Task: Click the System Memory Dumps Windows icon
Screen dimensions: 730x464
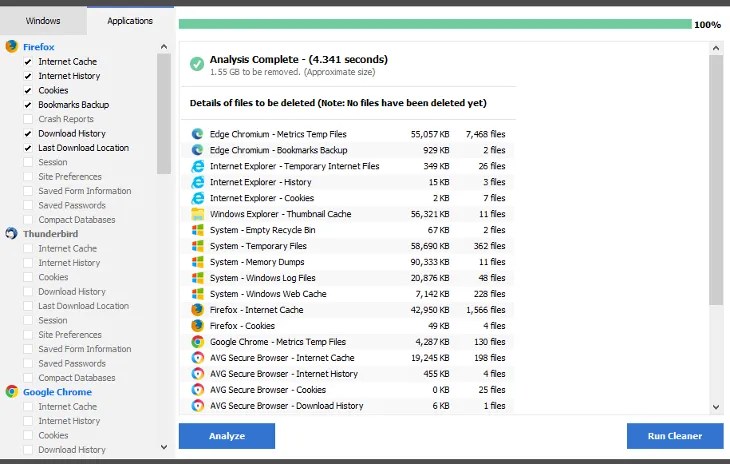Action: pyautogui.click(x=197, y=262)
